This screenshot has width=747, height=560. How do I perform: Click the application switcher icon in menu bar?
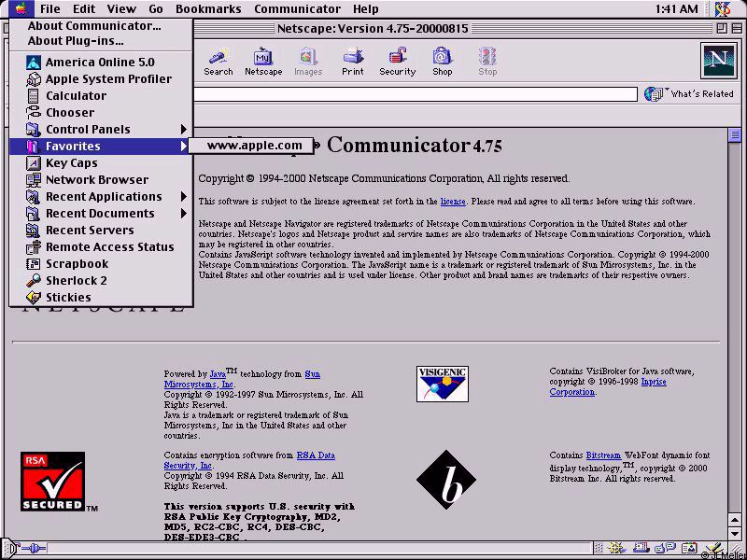(x=723, y=8)
